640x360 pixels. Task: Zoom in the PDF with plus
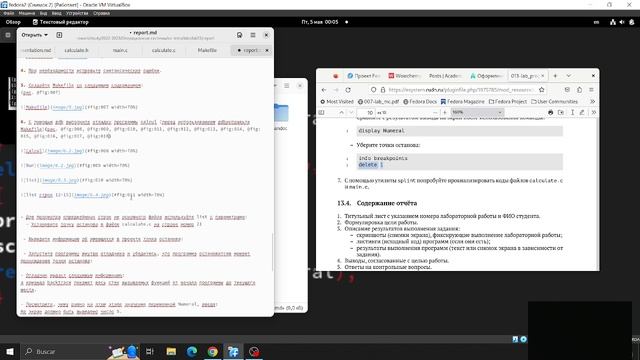click(444, 112)
